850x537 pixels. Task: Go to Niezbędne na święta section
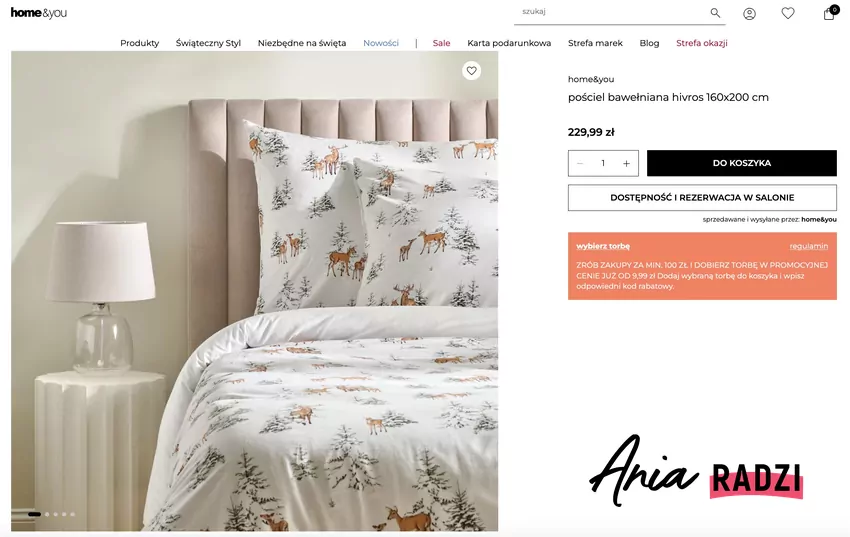(302, 43)
